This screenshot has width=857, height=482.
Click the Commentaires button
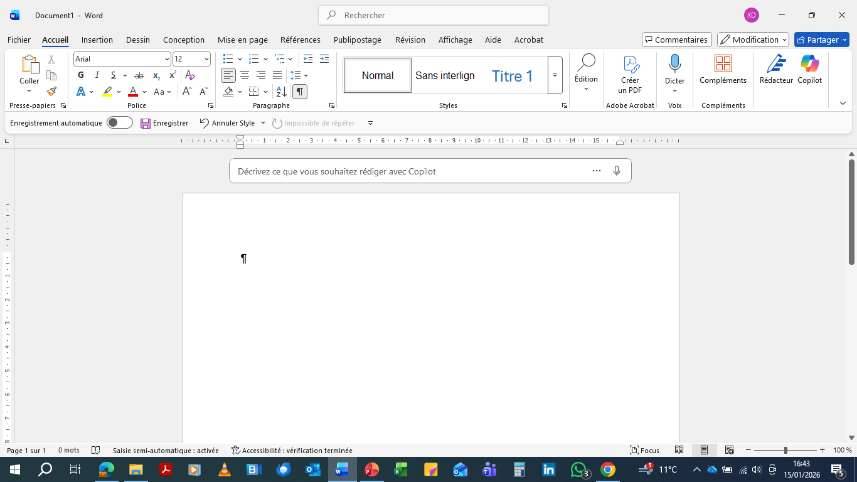[676, 40]
